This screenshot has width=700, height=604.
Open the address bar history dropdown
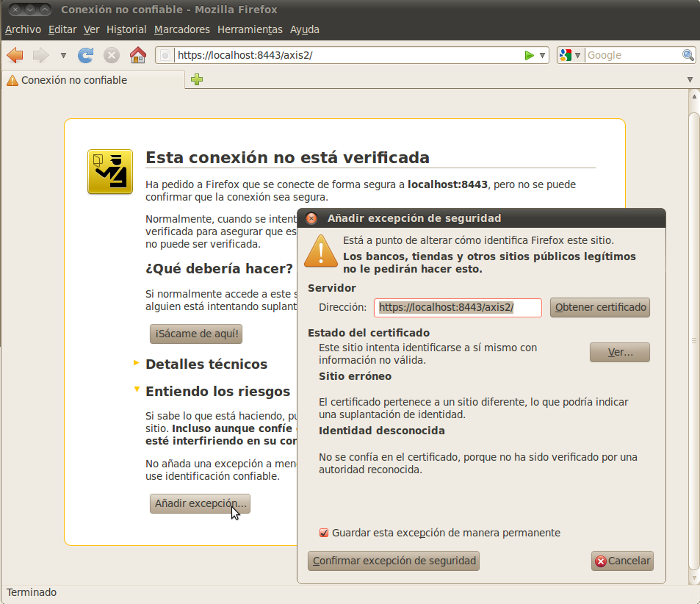(x=542, y=55)
